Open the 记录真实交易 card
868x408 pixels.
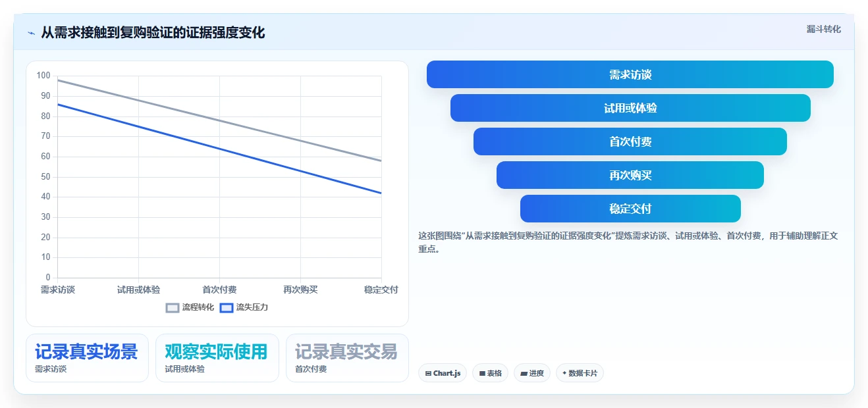347,358
